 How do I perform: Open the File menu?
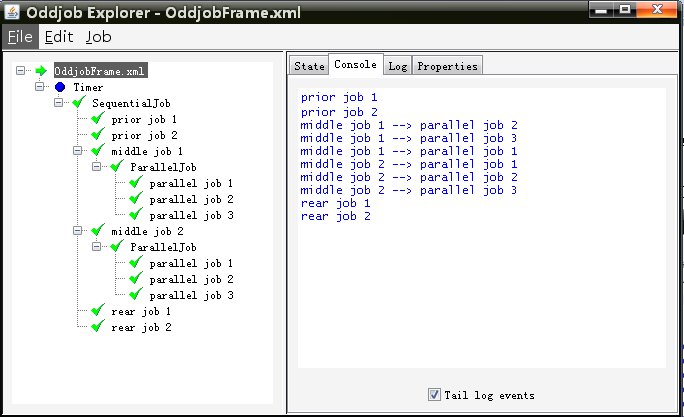(20, 37)
